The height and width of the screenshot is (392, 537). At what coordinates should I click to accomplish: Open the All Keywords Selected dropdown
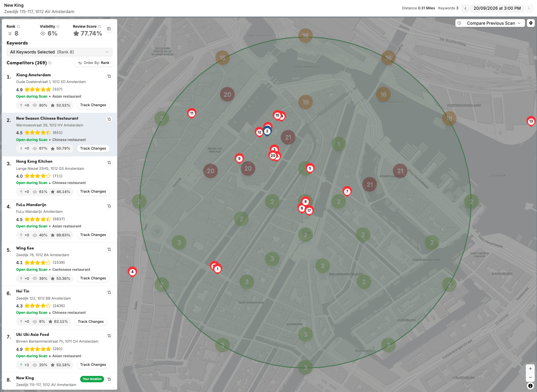(60, 52)
